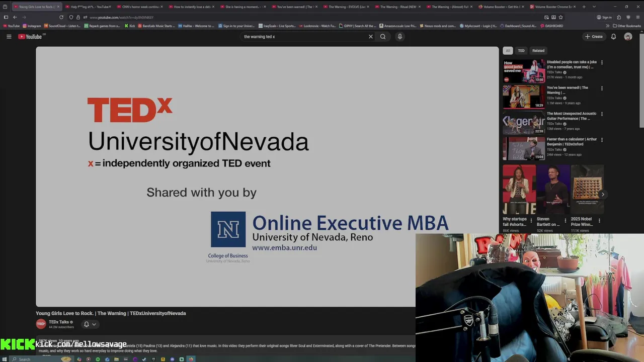Image resolution: width=644 pixels, height=362 pixels.
Task: Go back with the browser back arrow
Action: coord(15,17)
